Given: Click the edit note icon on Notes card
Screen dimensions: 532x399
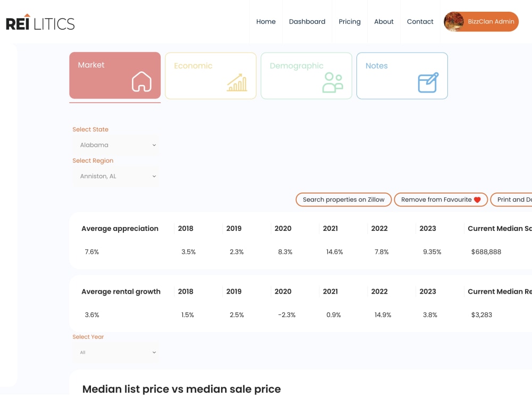Looking at the screenshot, I should 428,82.
